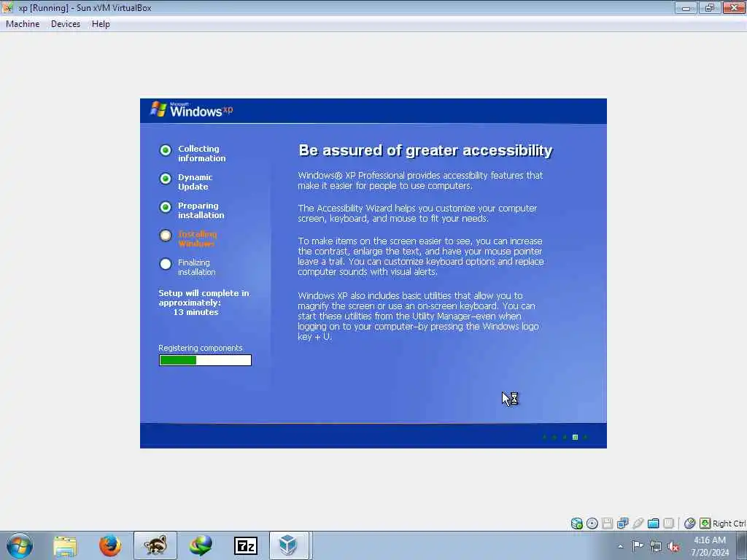Open 7-Zip from the taskbar
747x560 pixels.
tap(246, 545)
